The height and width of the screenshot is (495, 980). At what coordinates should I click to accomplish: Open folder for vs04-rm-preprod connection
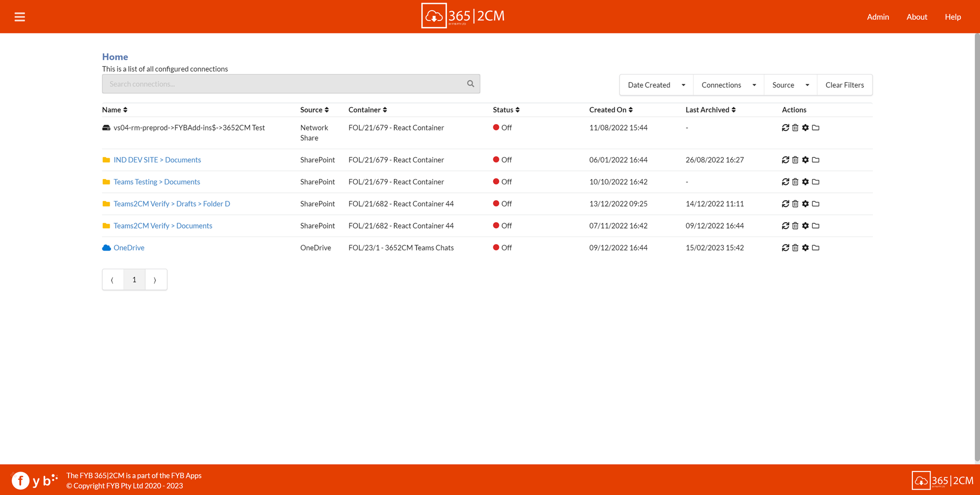(815, 128)
